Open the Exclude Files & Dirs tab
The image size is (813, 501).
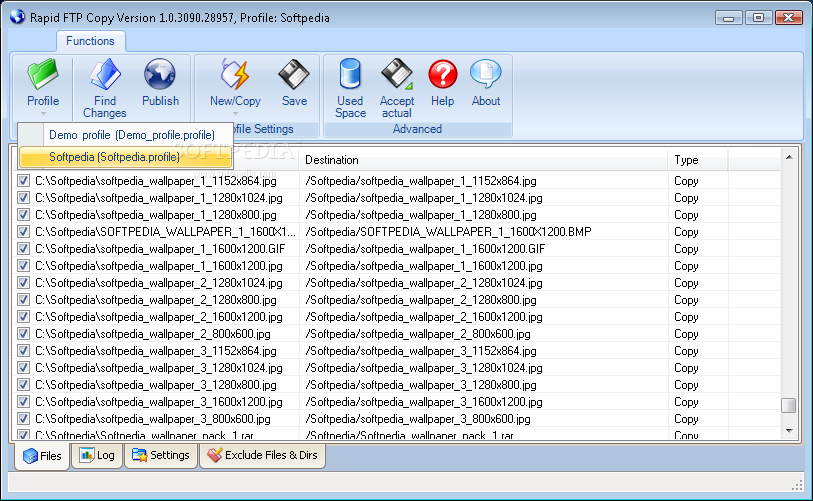tap(262, 455)
